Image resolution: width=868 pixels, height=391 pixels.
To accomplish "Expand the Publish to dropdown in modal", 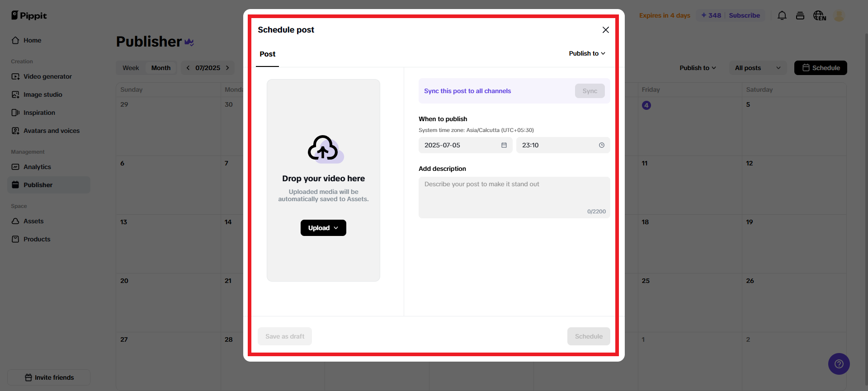I will click(x=586, y=53).
